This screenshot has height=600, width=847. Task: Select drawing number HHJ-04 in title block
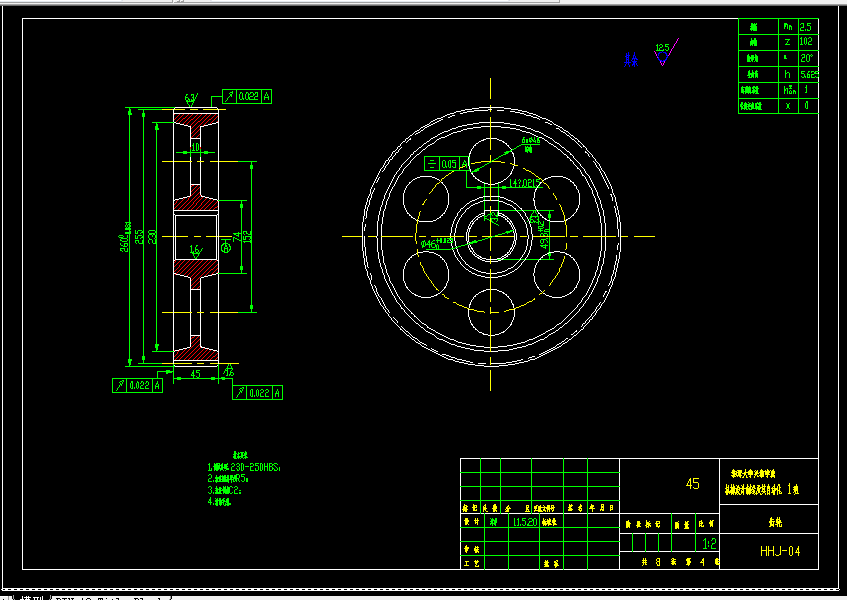[780, 551]
